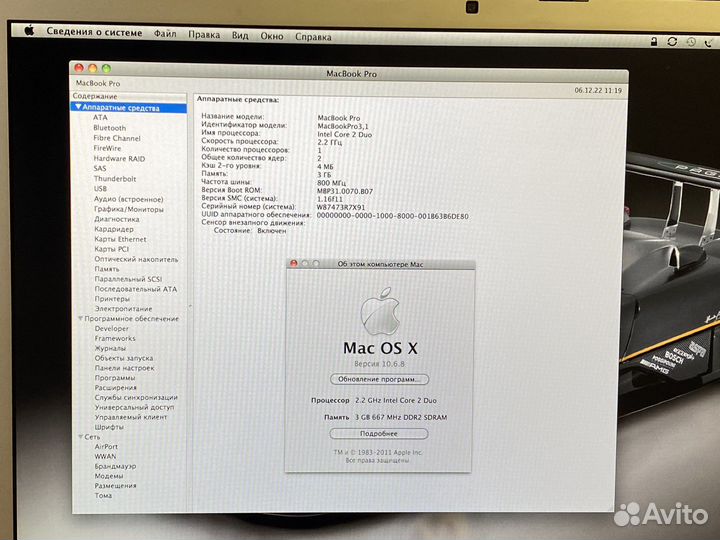Select Память in the sidebar
720x540 pixels.
pyautogui.click(x=107, y=269)
